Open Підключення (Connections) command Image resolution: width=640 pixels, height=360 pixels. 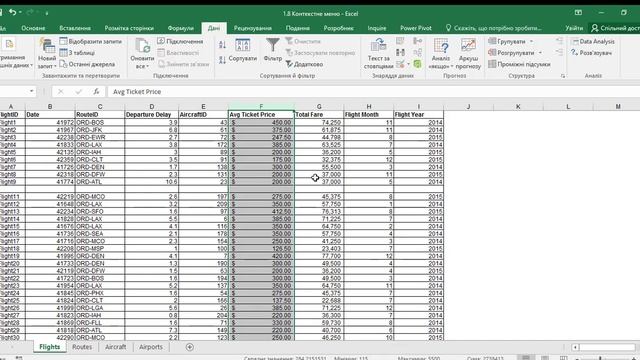coord(180,41)
